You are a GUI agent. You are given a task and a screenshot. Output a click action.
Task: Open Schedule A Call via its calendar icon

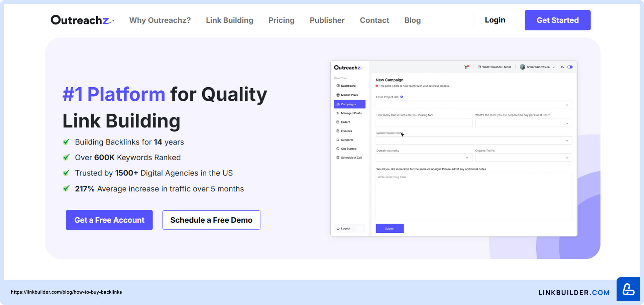338,158
